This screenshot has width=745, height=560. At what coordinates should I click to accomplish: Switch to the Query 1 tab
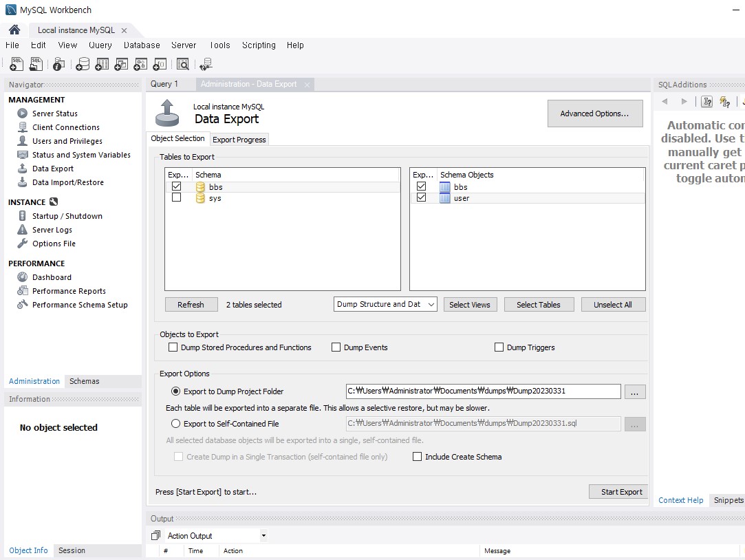(164, 84)
